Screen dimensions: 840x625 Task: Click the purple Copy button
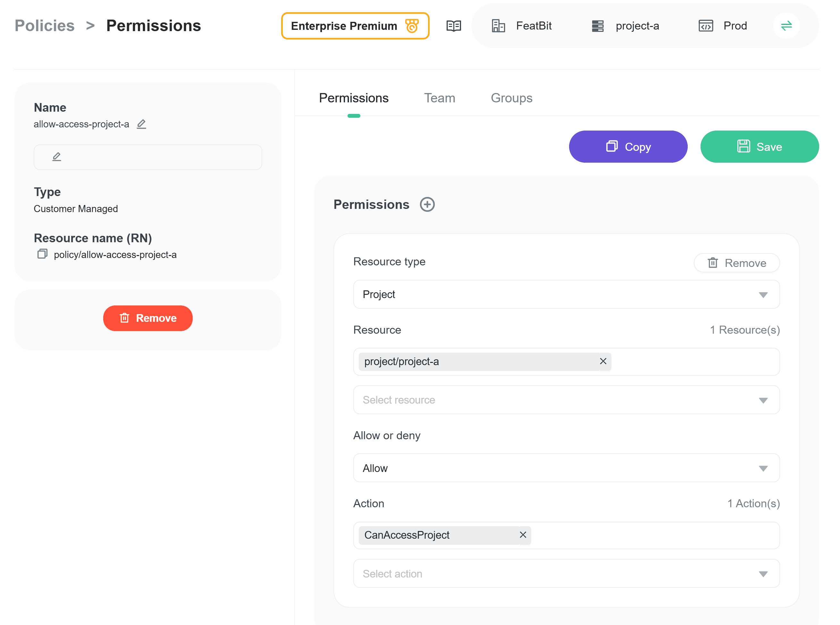(x=627, y=147)
